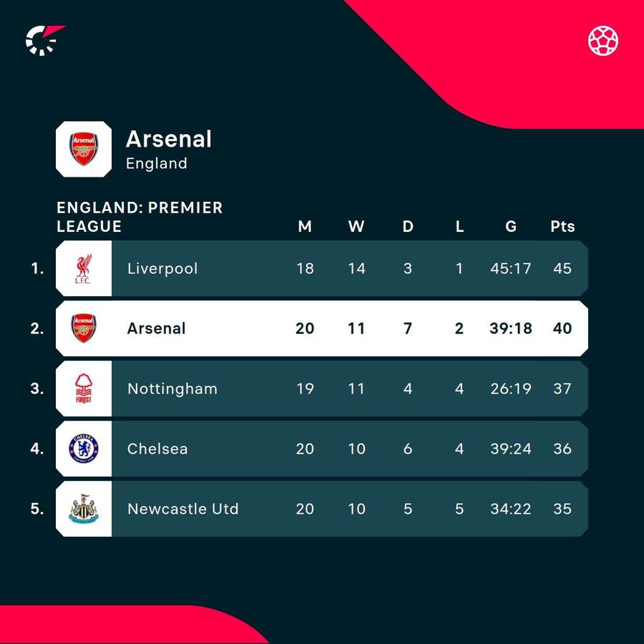644x644 pixels.
Task: Click the Arsenal title in header
Action: [169, 139]
